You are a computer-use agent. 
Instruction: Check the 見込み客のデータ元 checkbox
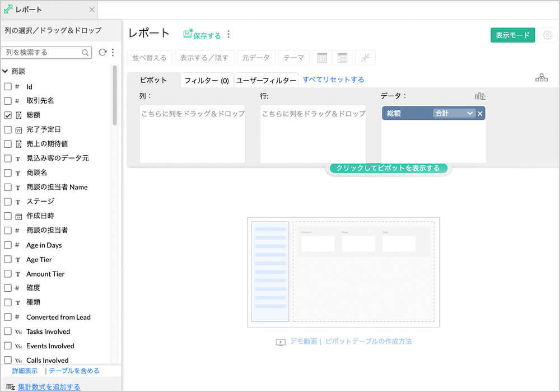point(7,158)
